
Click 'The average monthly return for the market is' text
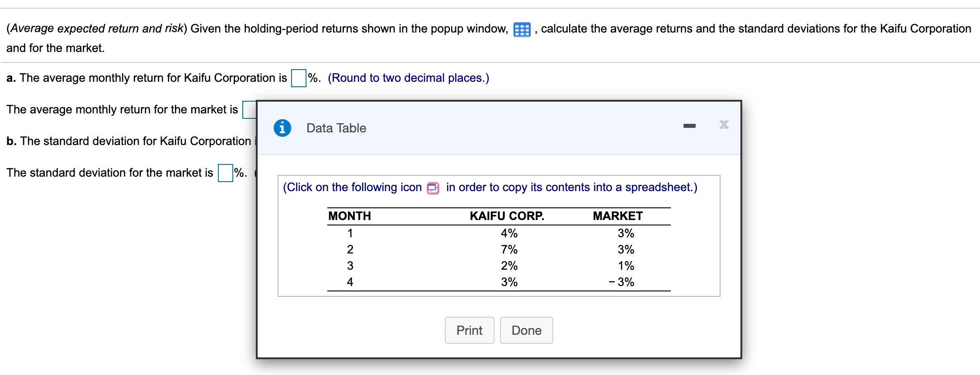(122, 110)
